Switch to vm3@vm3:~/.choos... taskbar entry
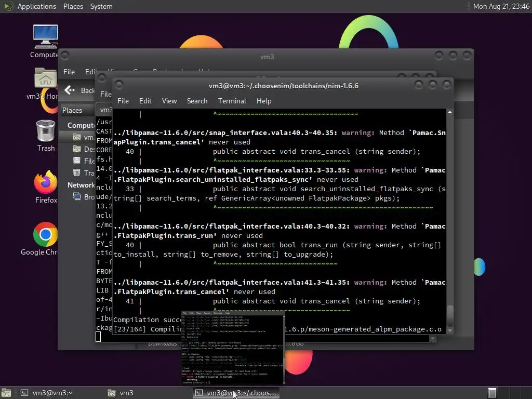The height and width of the screenshot is (399, 532). click(x=236, y=393)
